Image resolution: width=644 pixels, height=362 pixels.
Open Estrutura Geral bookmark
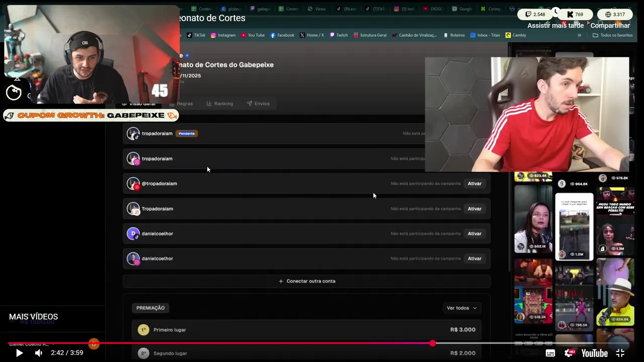370,35
